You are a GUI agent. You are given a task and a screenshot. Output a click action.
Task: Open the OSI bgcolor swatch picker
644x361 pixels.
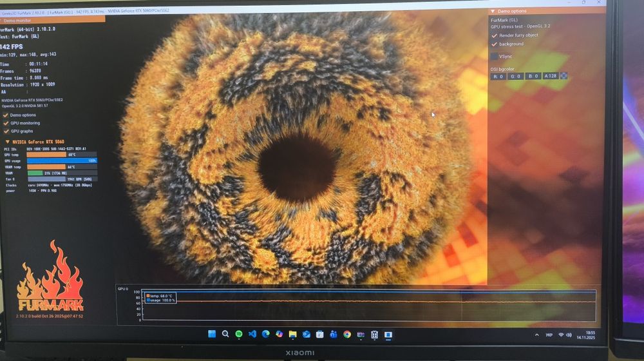[563, 75]
